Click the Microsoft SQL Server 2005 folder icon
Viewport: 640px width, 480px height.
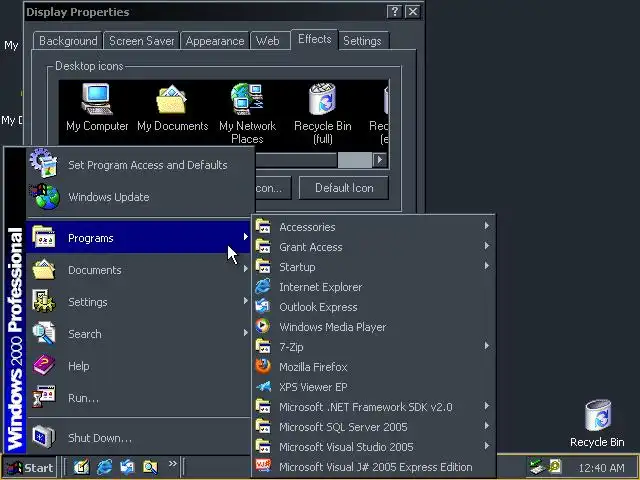[x=263, y=426]
